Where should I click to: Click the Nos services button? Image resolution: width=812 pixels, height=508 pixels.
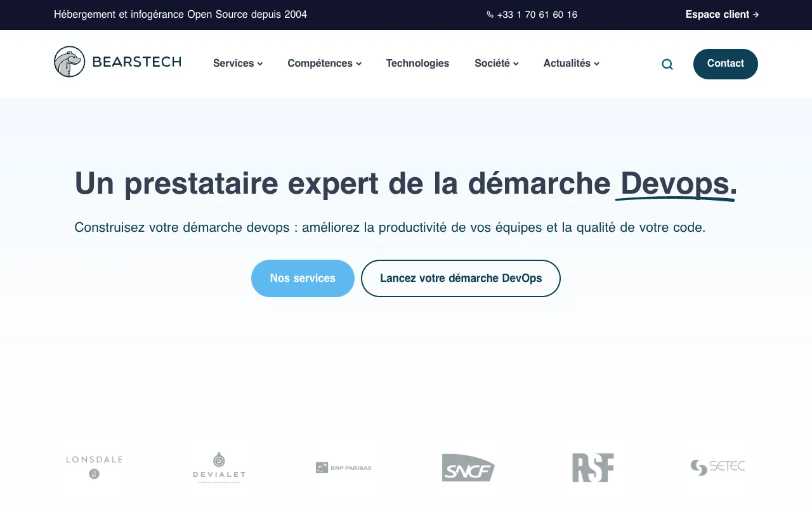coord(303,278)
